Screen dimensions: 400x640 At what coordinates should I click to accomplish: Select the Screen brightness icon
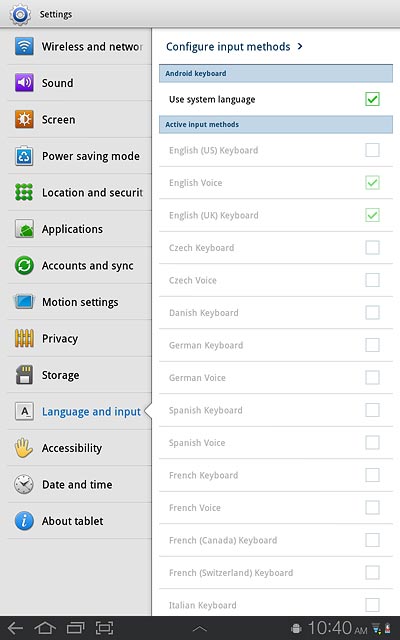tap(24, 119)
